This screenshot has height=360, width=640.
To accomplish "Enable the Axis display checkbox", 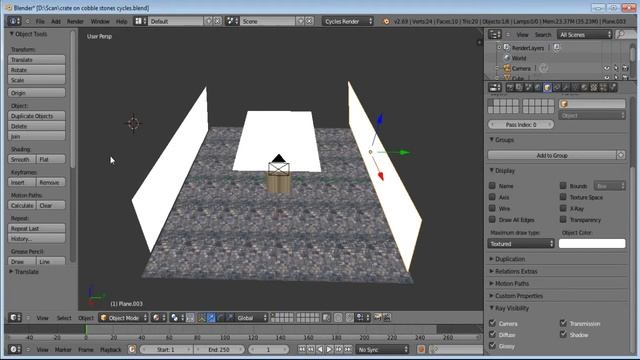I will coord(492,197).
